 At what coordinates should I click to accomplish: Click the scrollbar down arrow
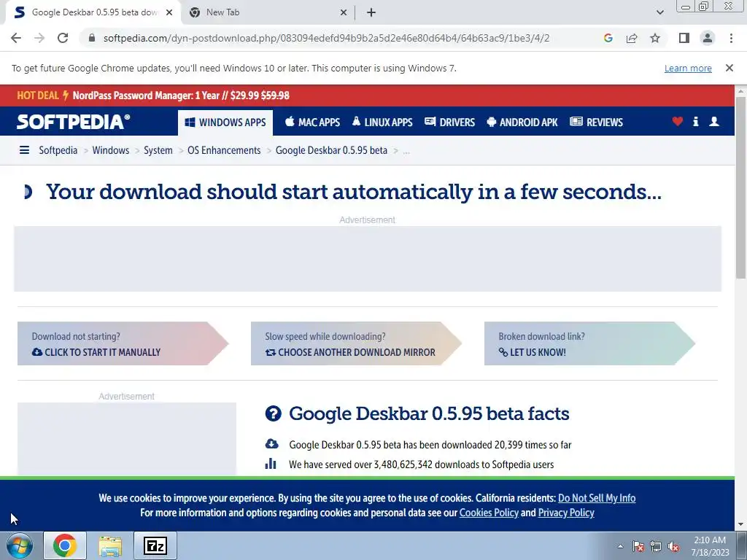740,525
